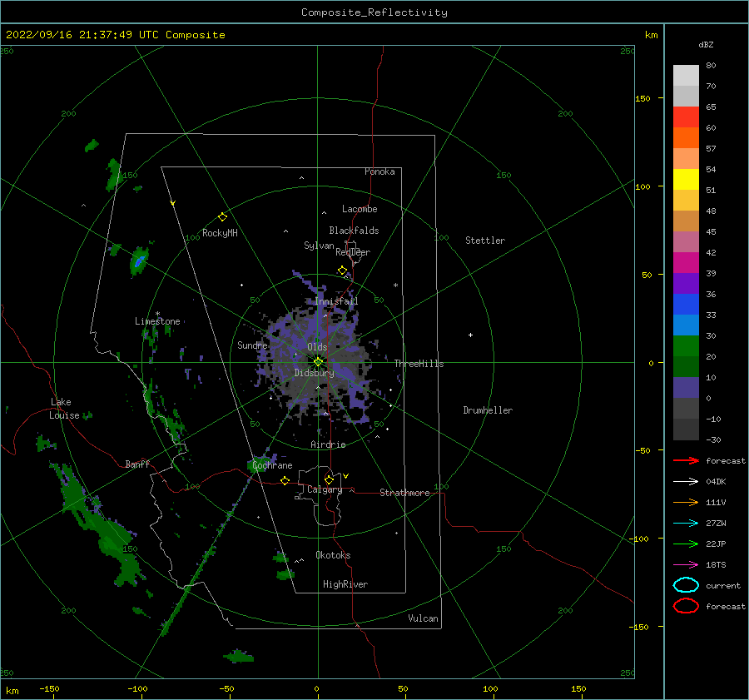Click the Blackfalds label
Image resolution: width=749 pixels, height=700 pixels.
(354, 231)
